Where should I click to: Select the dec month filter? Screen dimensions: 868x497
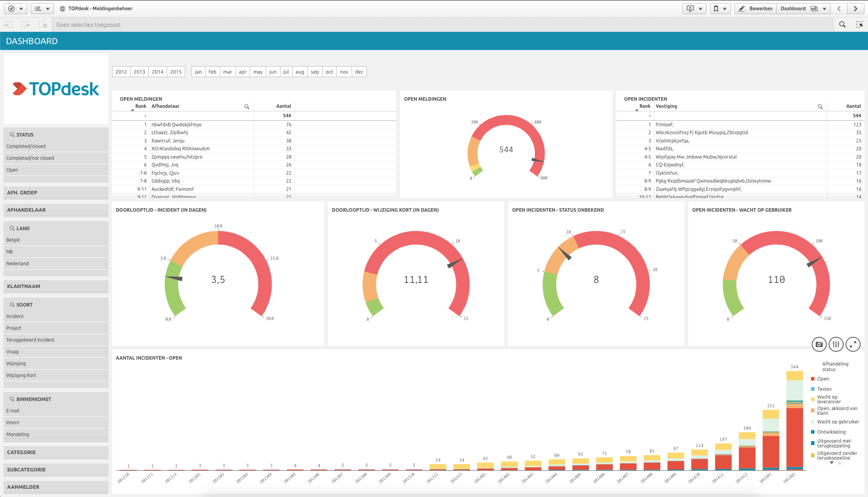(359, 72)
